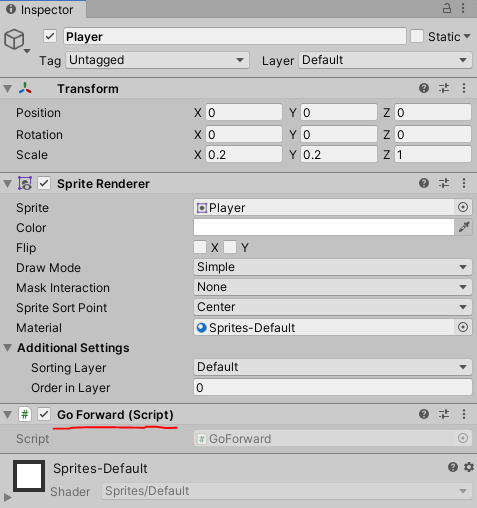Open the Draw Mode dropdown
Viewport: 477px width, 508px height.
click(x=333, y=267)
